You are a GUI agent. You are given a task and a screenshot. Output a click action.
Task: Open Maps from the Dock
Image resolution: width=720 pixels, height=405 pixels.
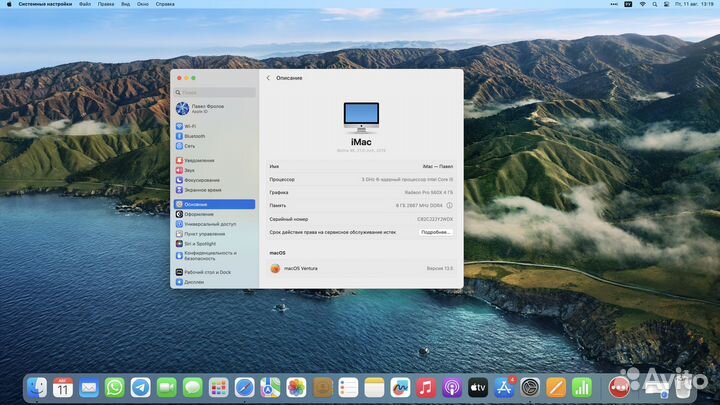[270, 388]
